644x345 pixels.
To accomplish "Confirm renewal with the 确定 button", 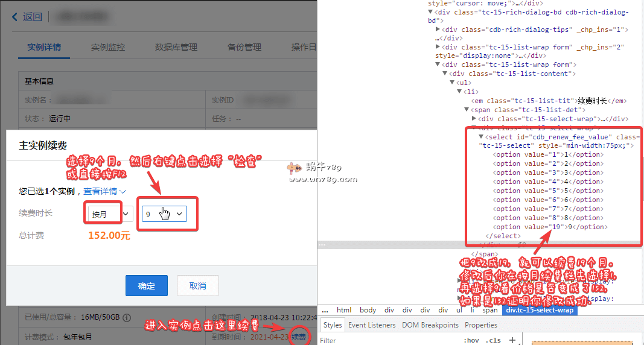I will point(146,286).
